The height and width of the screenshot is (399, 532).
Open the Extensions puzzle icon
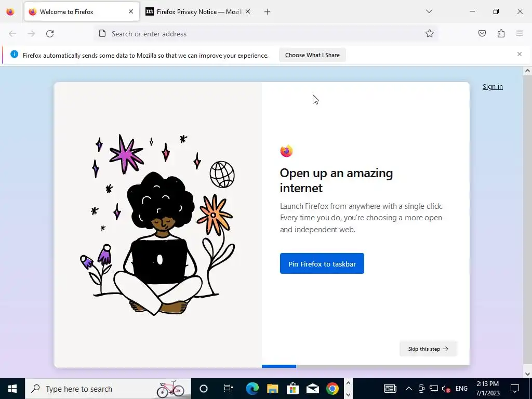tap(501, 33)
